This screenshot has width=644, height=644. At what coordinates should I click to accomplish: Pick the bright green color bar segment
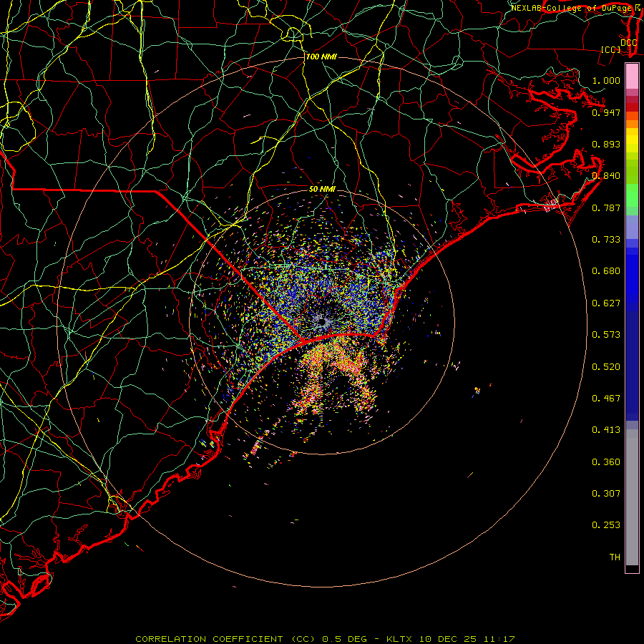click(632, 195)
